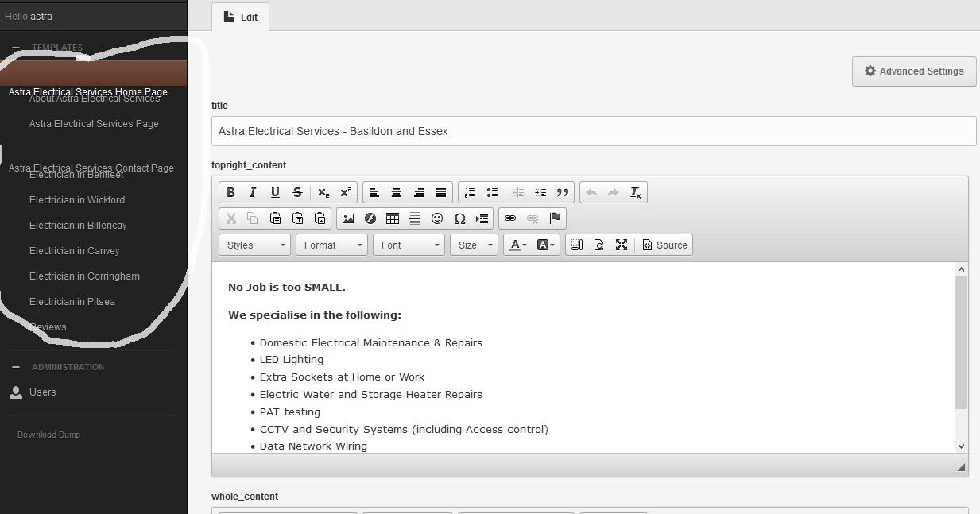Click the 'PAT testing' list item
This screenshot has height=514, width=980.
click(290, 412)
